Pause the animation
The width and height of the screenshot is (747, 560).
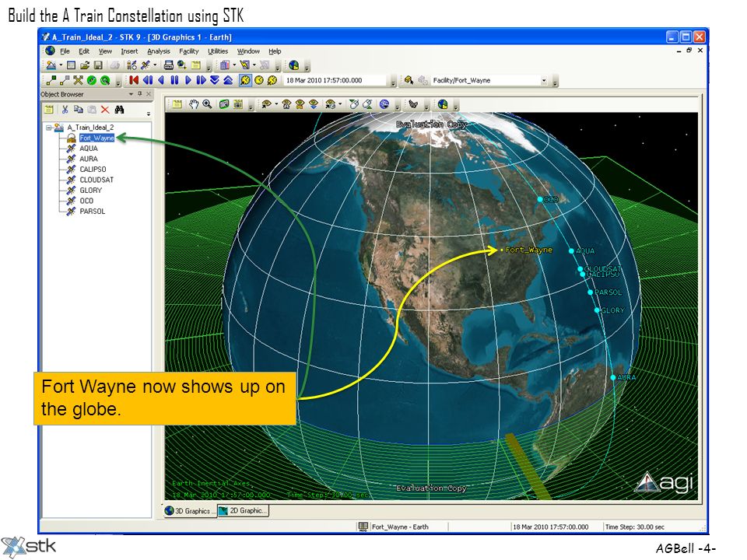pos(174,80)
